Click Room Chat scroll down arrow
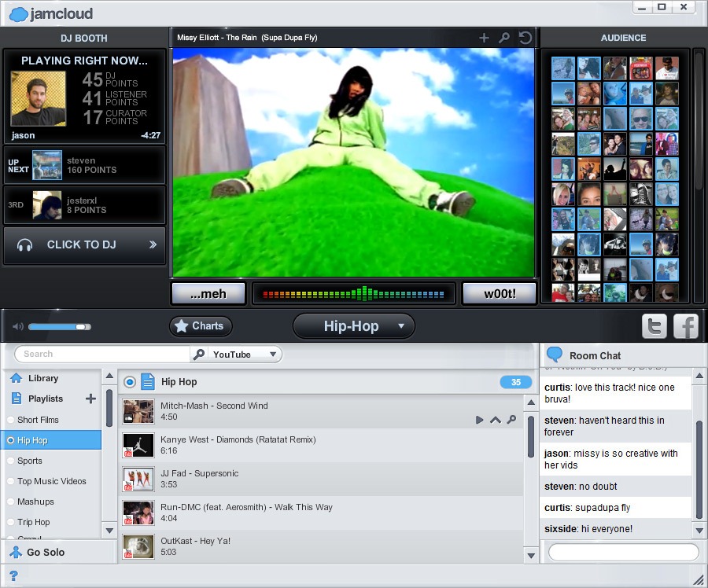708x588 pixels. 699,531
